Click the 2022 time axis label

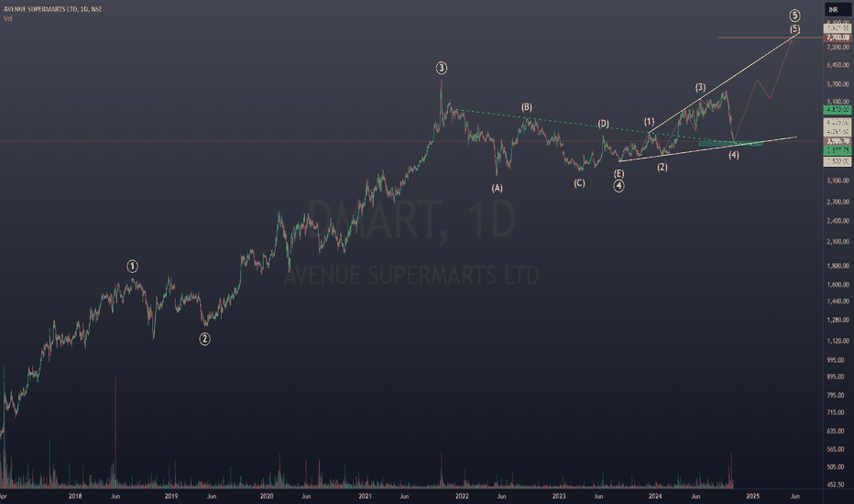pos(462,497)
